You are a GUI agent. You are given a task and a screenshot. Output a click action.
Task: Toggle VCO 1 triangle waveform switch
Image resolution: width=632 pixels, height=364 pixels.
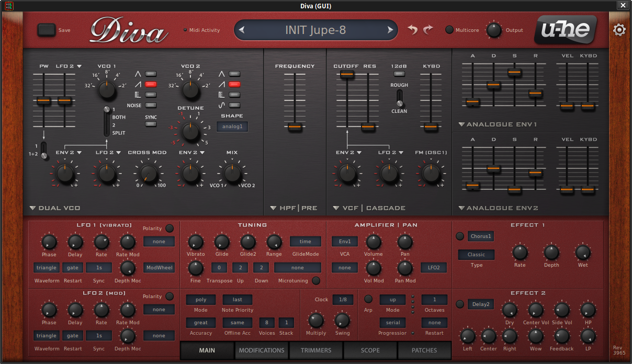tap(151, 74)
